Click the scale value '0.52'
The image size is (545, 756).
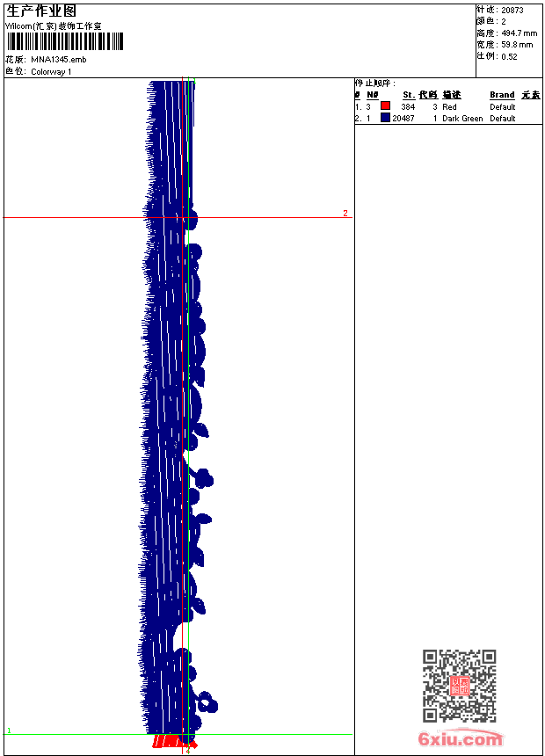[x=509, y=56]
